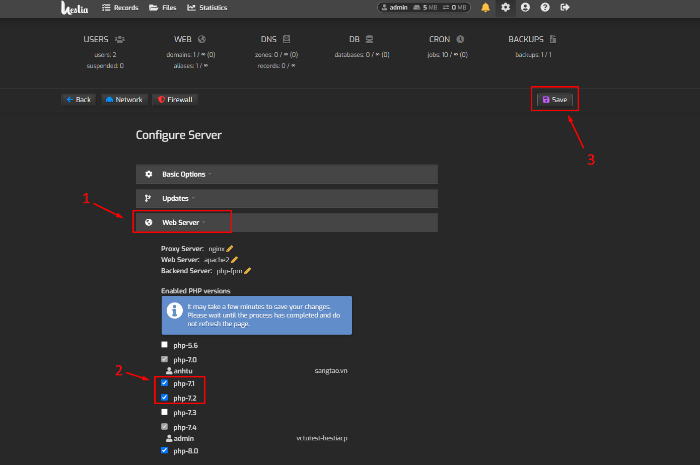Enable the php-7.3 checkbox
Viewport: 700px width, 465px height.
164,412
